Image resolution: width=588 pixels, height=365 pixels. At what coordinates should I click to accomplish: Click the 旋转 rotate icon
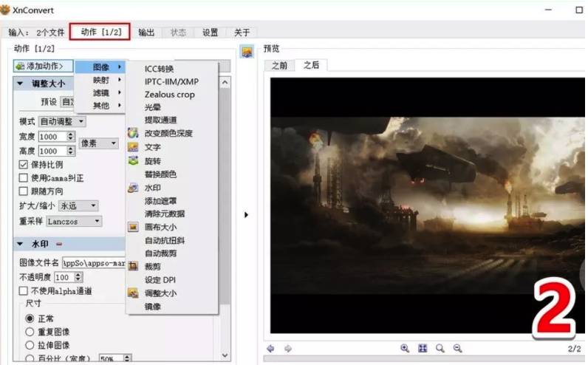pyautogui.click(x=133, y=161)
